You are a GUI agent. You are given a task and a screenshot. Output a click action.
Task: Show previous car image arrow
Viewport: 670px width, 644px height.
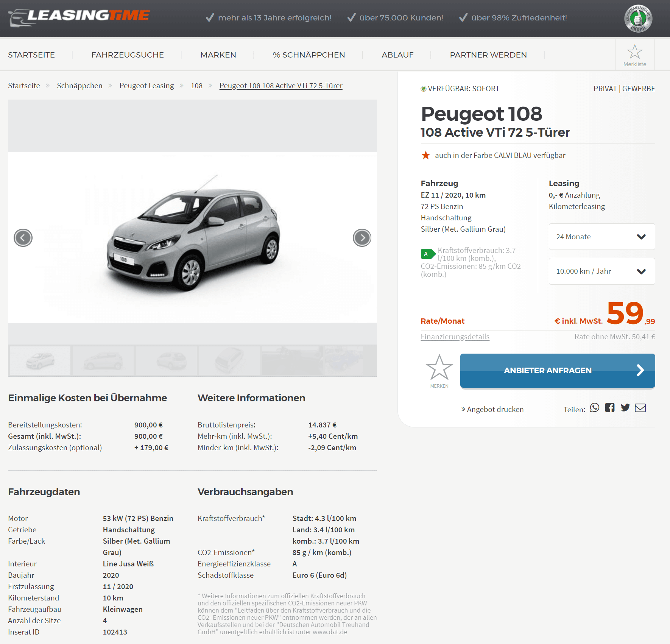point(23,238)
